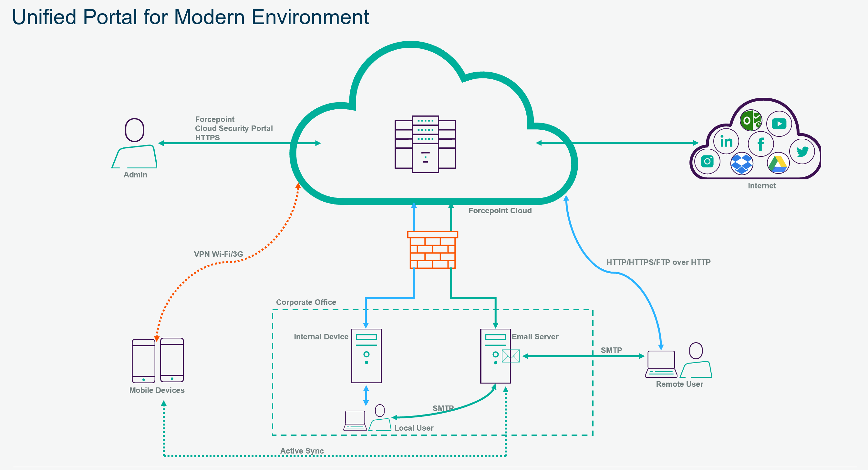Click the Outlook icon in internet cloud
This screenshot has width=868, height=470.
(751, 120)
